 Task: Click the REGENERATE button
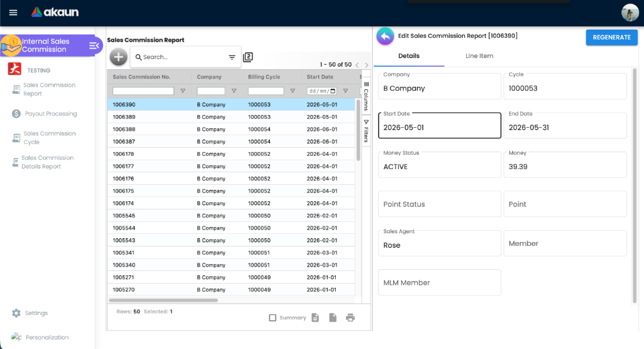[x=611, y=37]
